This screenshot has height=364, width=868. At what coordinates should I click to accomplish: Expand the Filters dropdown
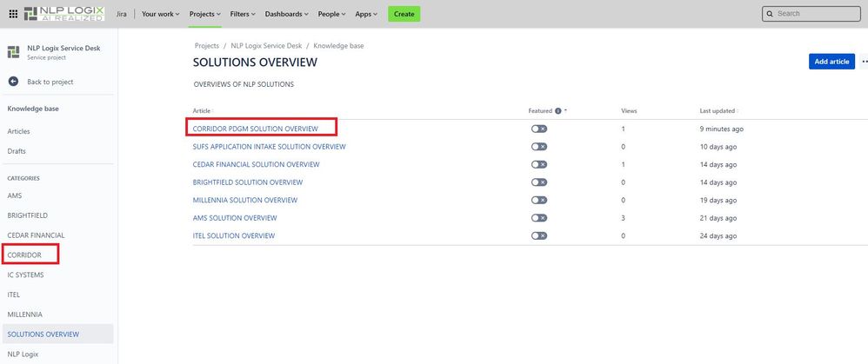pos(243,14)
